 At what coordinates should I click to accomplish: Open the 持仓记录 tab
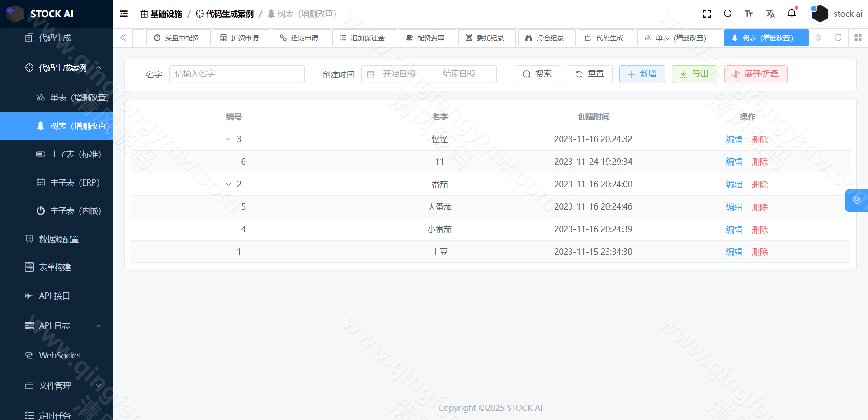546,38
